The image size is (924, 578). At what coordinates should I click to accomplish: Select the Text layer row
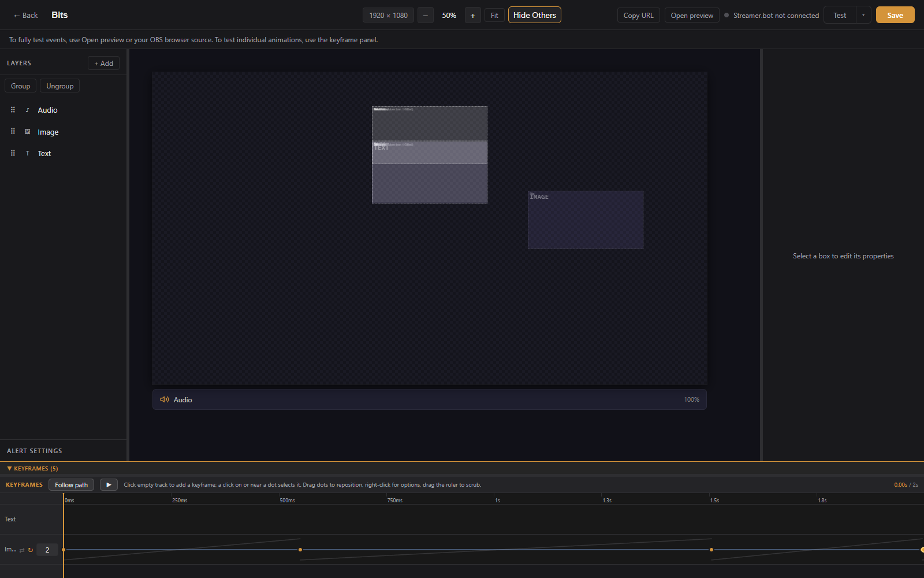click(x=63, y=153)
